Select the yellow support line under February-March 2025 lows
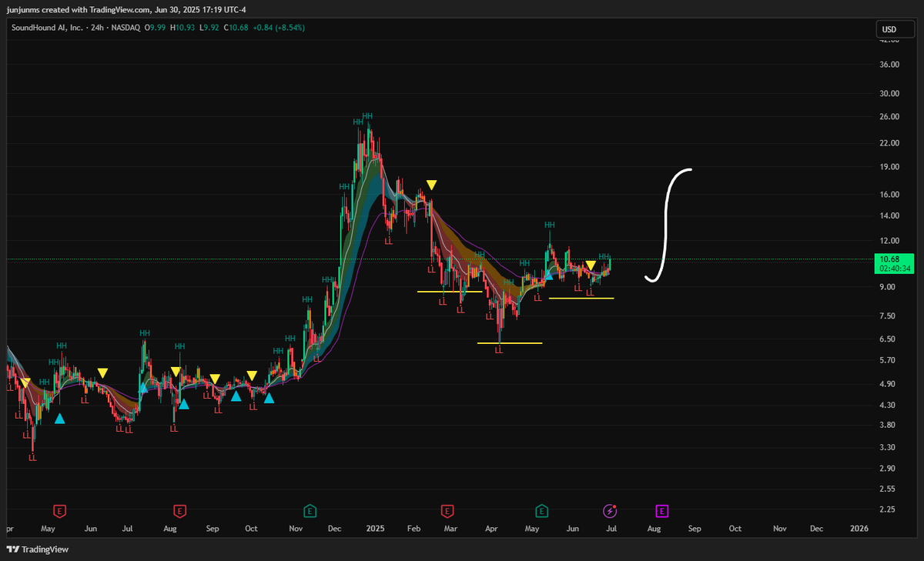Screen dimensions: 924x561 (x=450, y=292)
